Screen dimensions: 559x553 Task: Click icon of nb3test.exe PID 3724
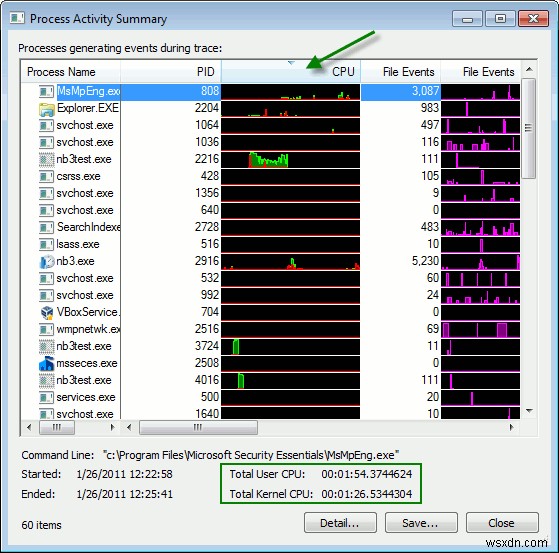tap(46, 347)
